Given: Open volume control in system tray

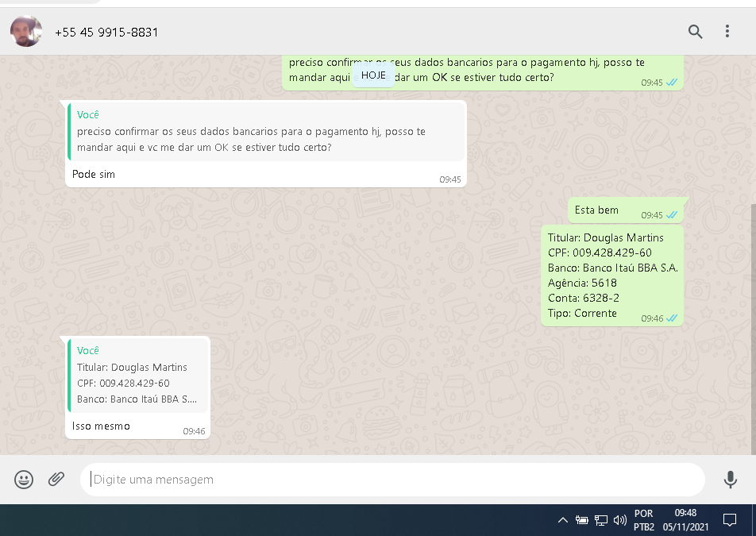Looking at the screenshot, I should pyautogui.click(x=620, y=520).
